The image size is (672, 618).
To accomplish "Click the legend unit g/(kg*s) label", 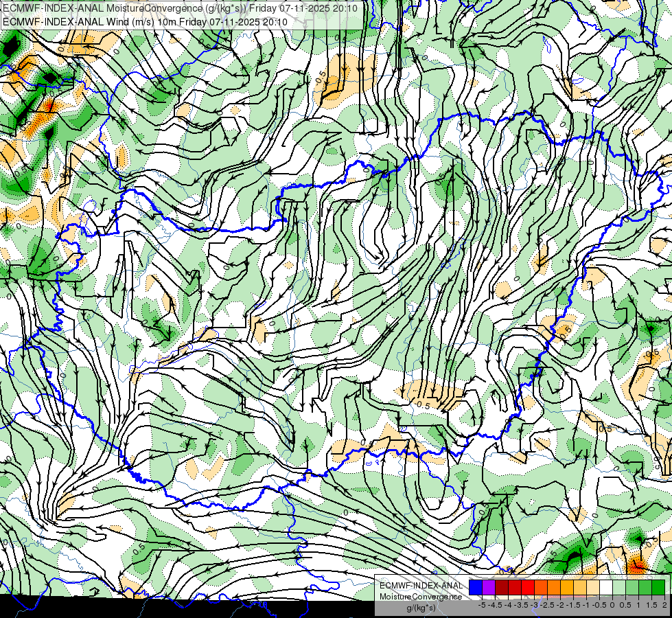I will 421,608.
